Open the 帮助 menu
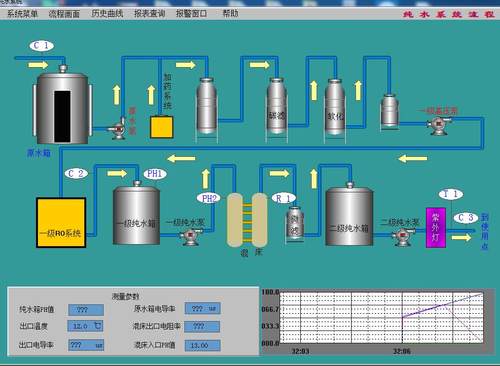This screenshot has width=500, height=366. [x=230, y=14]
